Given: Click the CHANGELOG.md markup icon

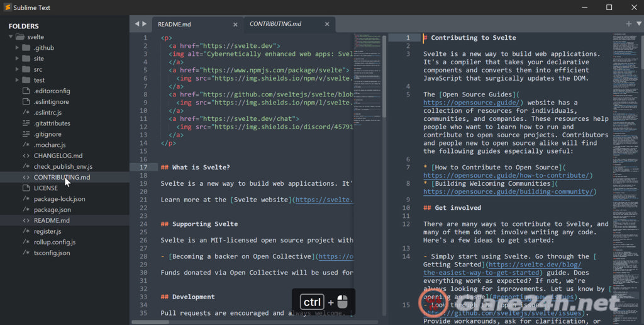Looking at the screenshot, I should 26,156.
